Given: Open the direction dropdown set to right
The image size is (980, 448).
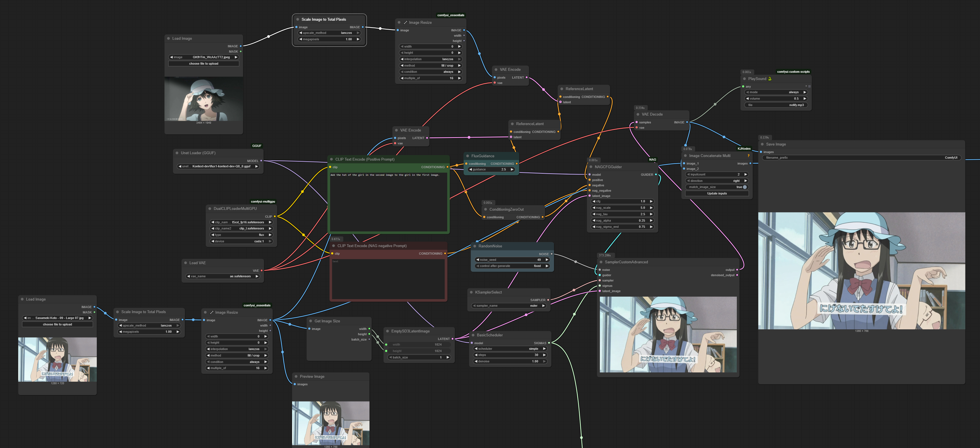Looking at the screenshot, I should pyautogui.click(x=717, y=181).
